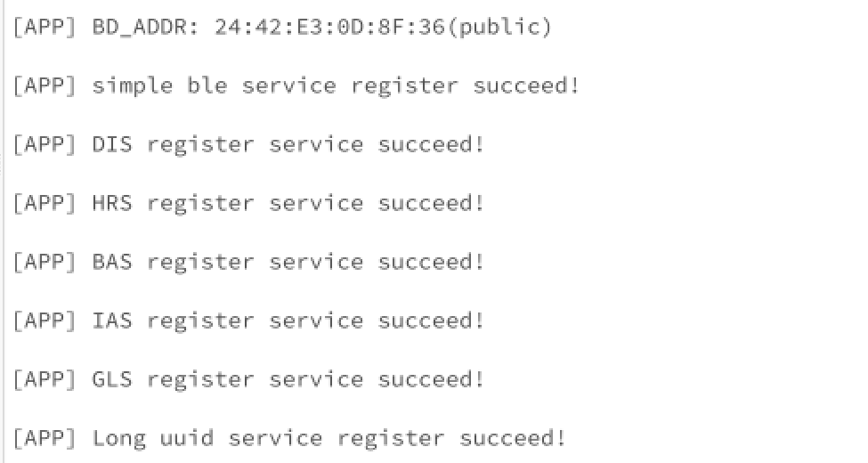
Task: Select the BAS service name
Action: [112, 263]
